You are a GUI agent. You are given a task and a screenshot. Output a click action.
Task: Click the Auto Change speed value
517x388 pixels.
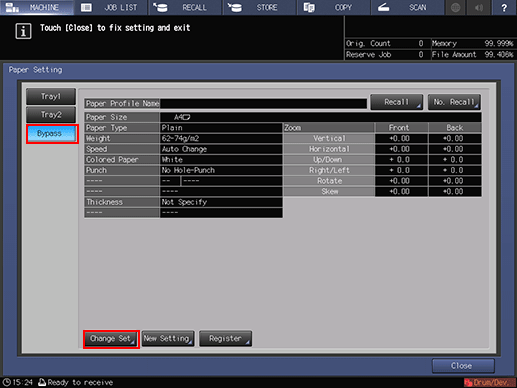click(x=221, y=149)
